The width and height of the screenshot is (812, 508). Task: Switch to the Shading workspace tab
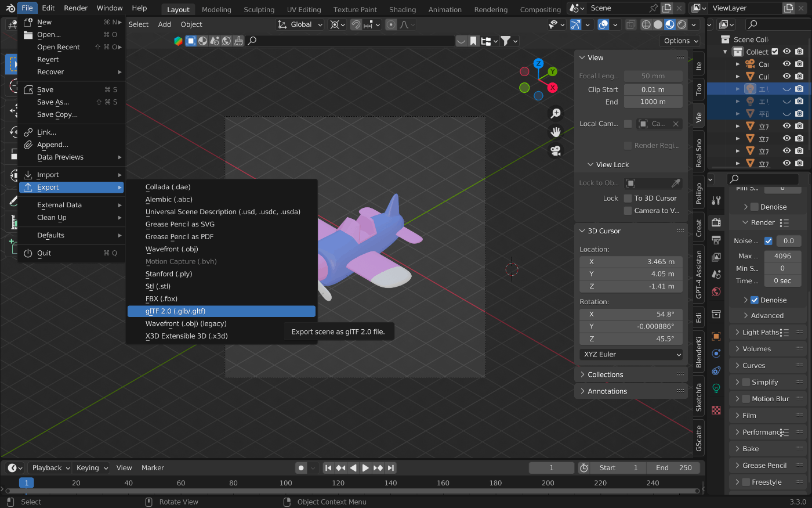(403, 9)
